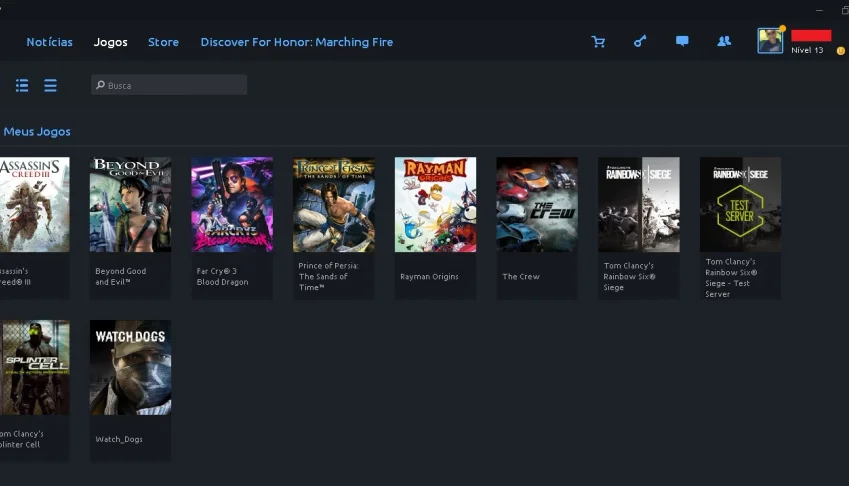Click the Meus Jogos section heading
849x486 pixels.
(37, 132)
